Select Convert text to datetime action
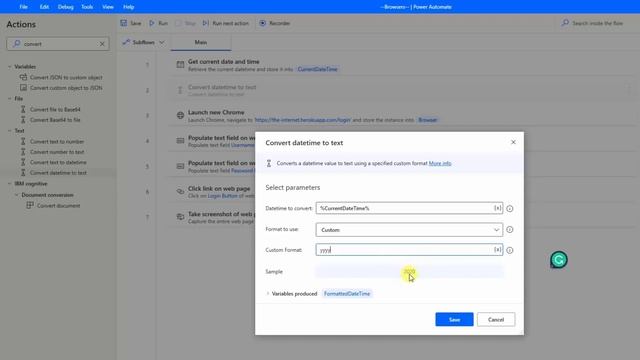This screenshot has width=640, height=360. (x=58, y=162)
